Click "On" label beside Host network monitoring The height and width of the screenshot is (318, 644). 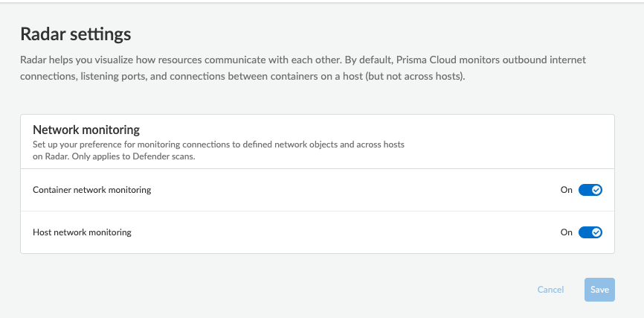click(567, 232)
